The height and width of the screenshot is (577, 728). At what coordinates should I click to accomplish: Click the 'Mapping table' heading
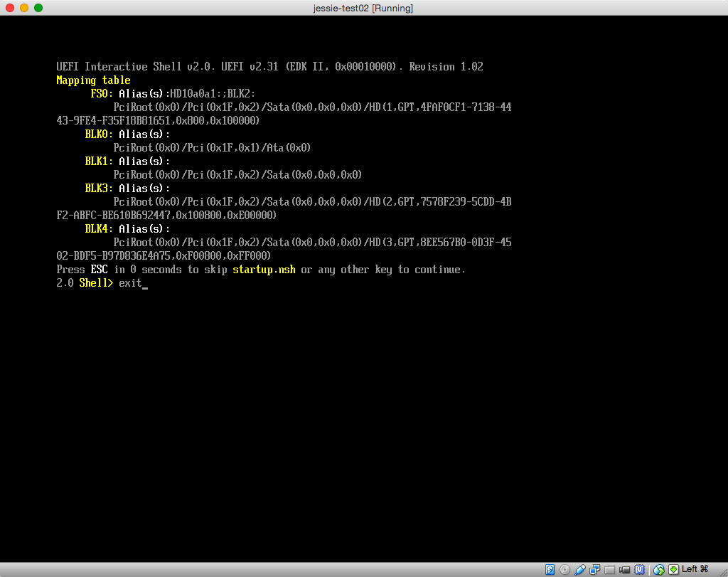click(x=93, y=80)
